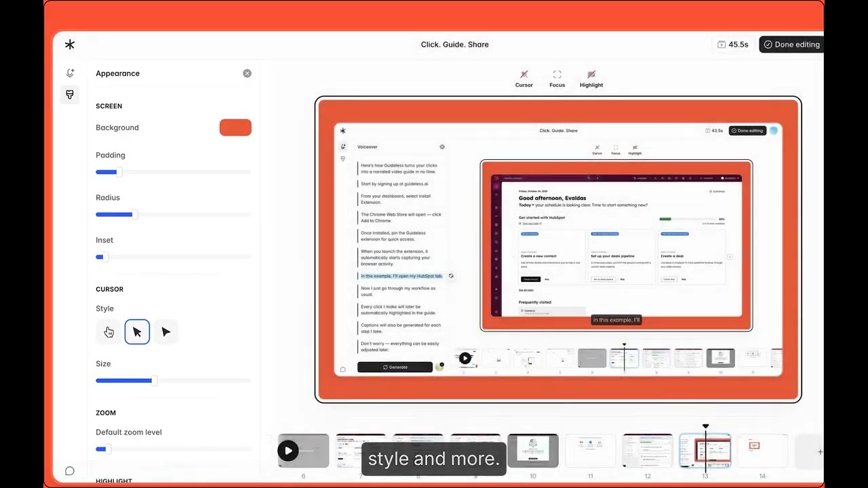Screen dimensions: 868x488
Task: Click the main video preview
Action: click(x=558, y=249)
